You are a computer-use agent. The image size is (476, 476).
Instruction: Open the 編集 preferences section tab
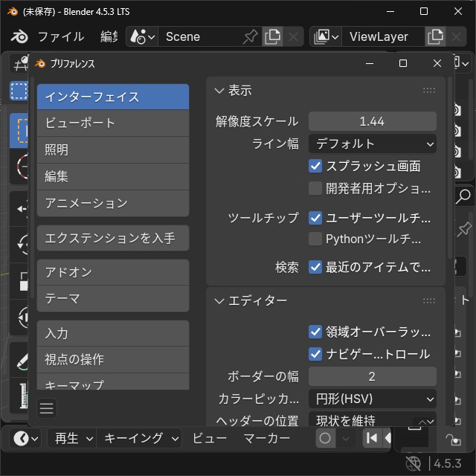[113, 177]
